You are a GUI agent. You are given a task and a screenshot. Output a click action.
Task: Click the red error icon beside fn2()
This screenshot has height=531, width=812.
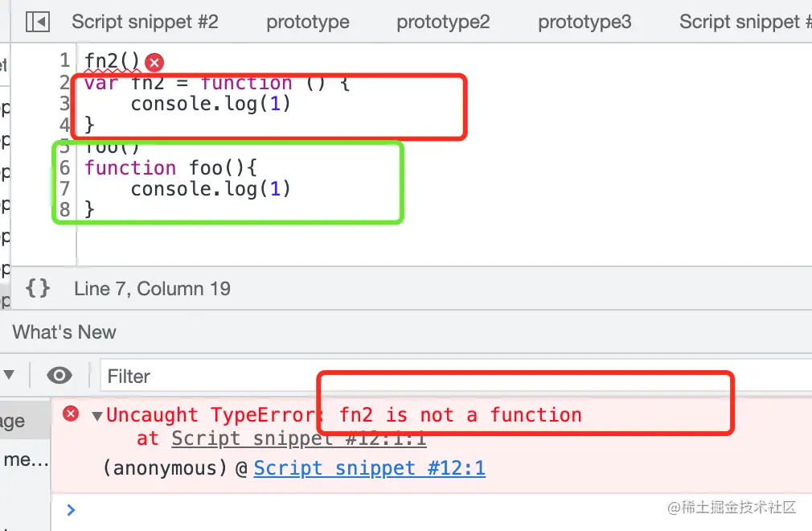pyautogui.click(x=154, y=63)
